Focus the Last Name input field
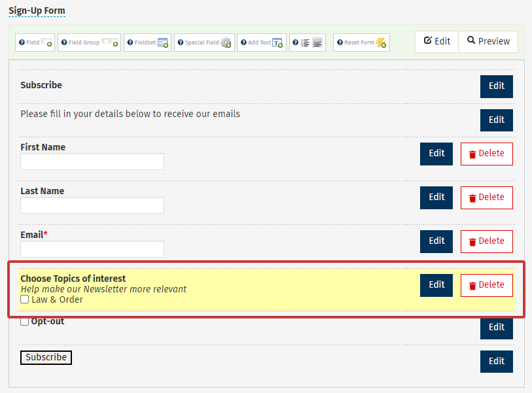This screenshot has width=532, height=393. click(x=92, y=205)
